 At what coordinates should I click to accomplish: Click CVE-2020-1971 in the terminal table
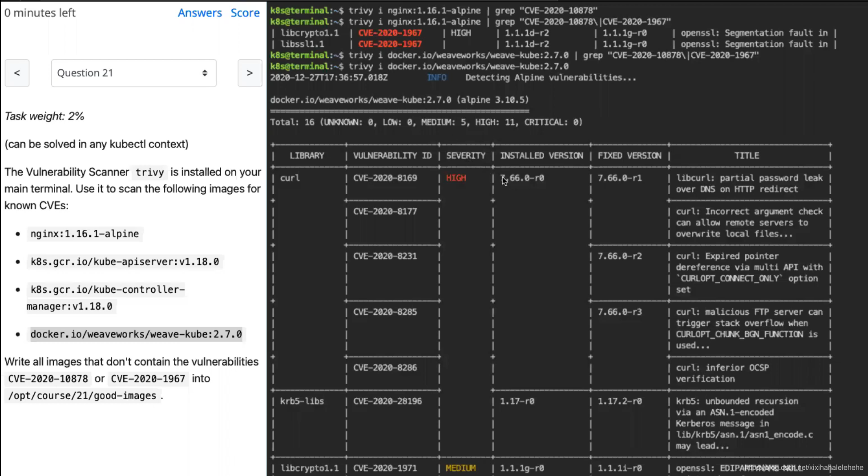pyautogui.click(x=385, y=468)
